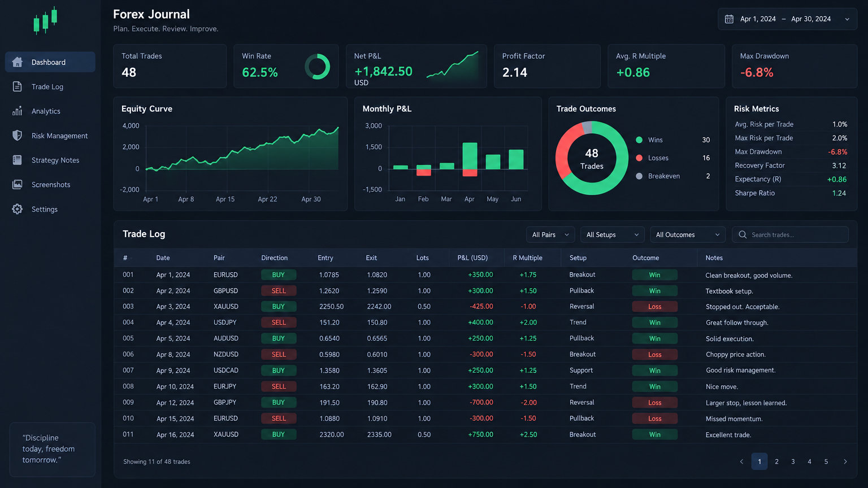Image resolution: width=868 pixels, height=488 pixels.
Task: Open the Apr 2024 date range selector
Action: click(787, 19)
